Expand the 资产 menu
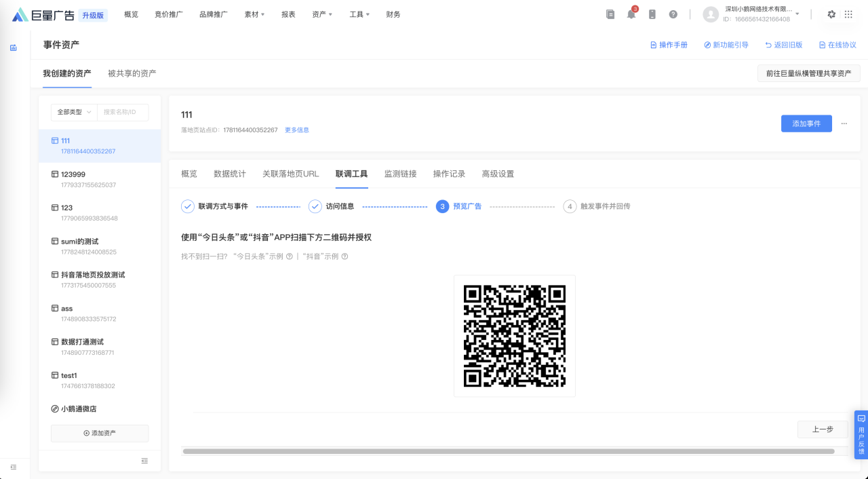Screen dimensions: 868x479 pos(322,14)
